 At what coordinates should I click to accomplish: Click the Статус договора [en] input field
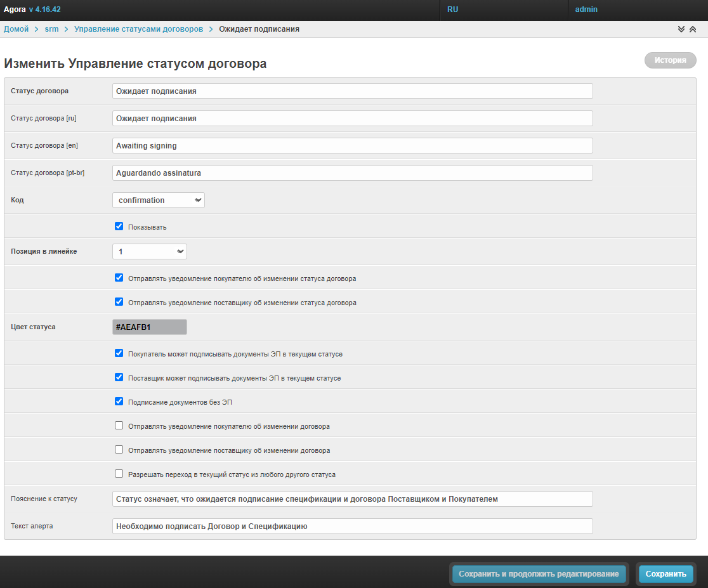pyautogui.click(x=352, y=146)
